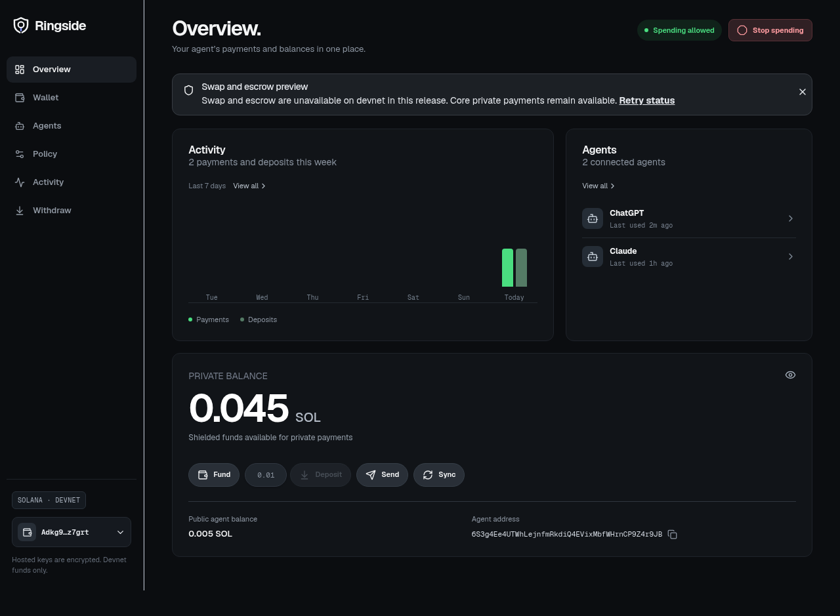
Task: Click the muted green Deposits bar for Today
Action: coord(522,268)
